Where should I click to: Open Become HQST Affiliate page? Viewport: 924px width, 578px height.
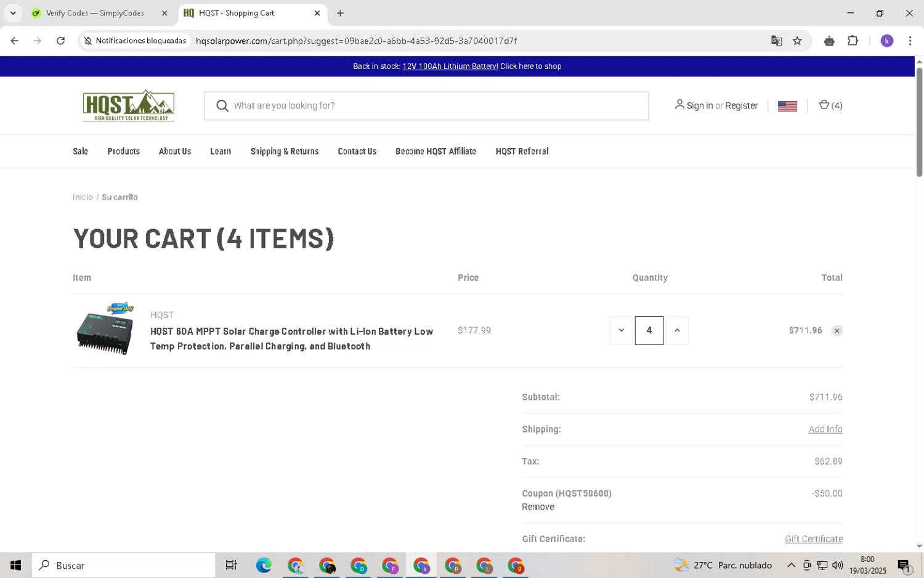click(x=436, y=151)
